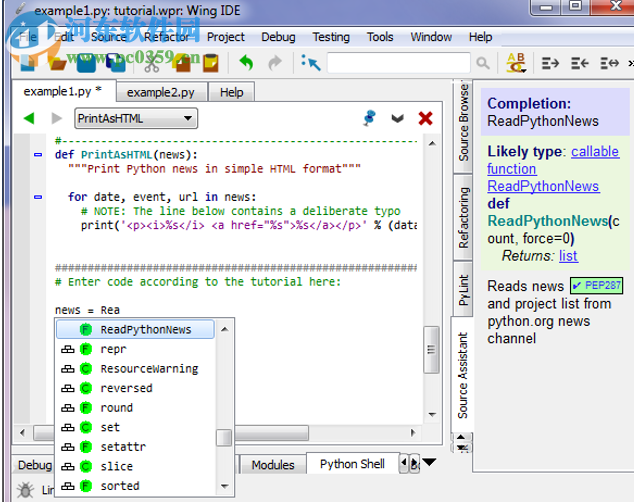Open the Project menu
Screen dimensions: 634x502
226,37
